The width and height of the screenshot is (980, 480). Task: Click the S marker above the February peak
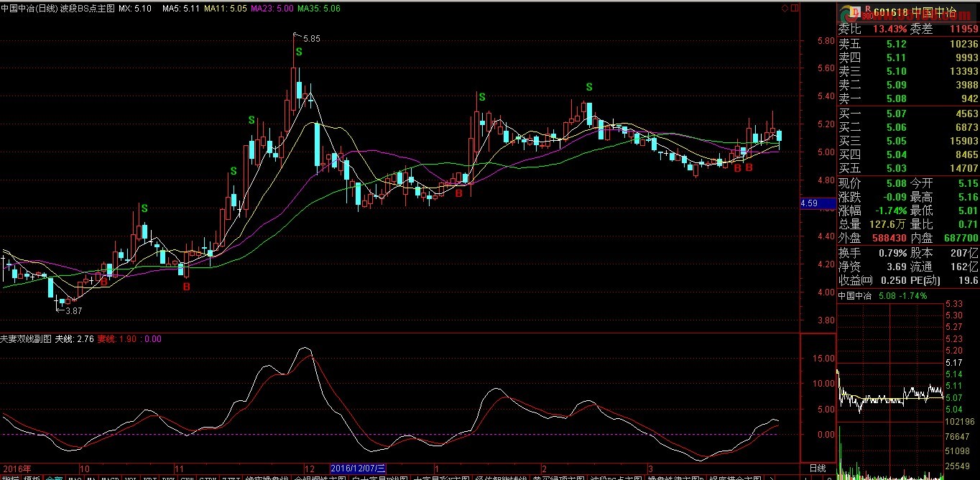pyautogui.click(x=589, y=87)
